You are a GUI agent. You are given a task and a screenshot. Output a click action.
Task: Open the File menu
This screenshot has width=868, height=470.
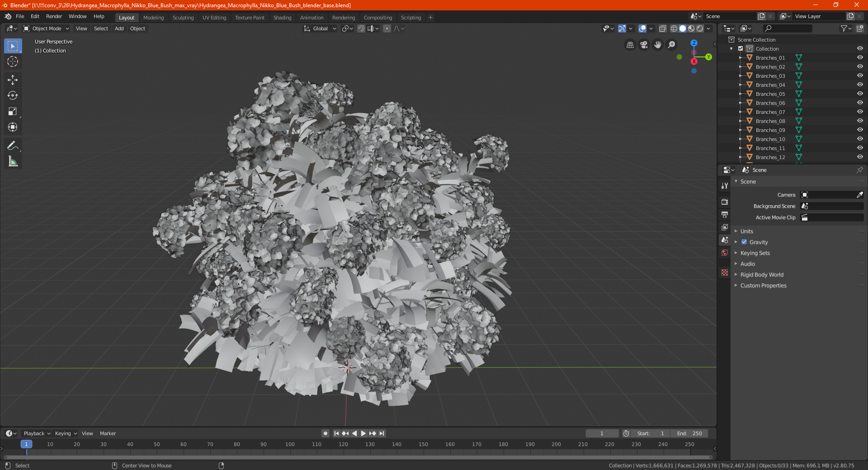(20, 16)
